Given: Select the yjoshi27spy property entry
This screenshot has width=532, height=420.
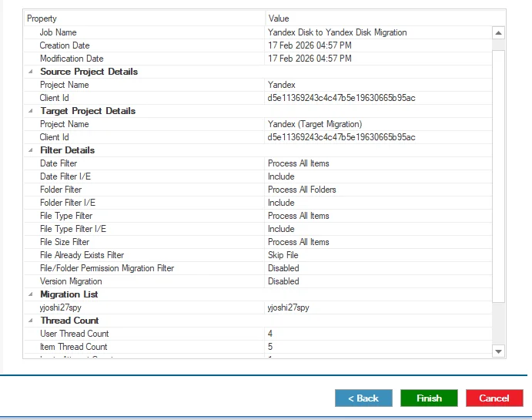Looking at the screenshot, I should (x=60, y=308).
